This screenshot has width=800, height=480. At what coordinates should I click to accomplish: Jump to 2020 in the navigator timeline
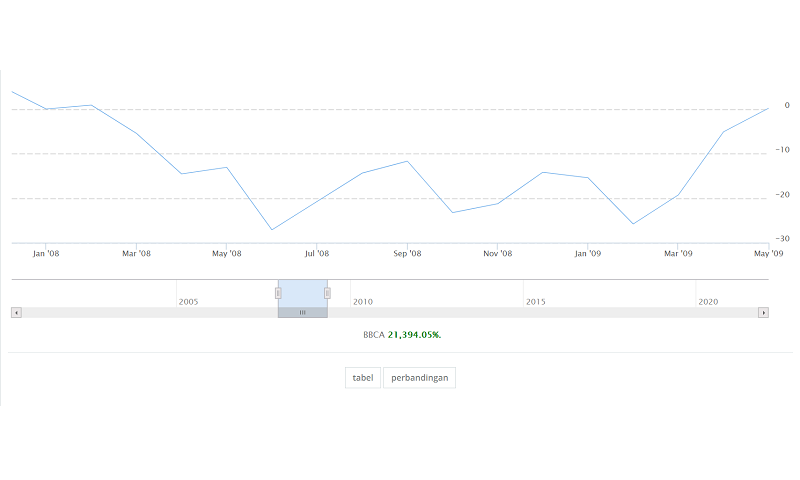pyautogui.click(x=708, y=301)
